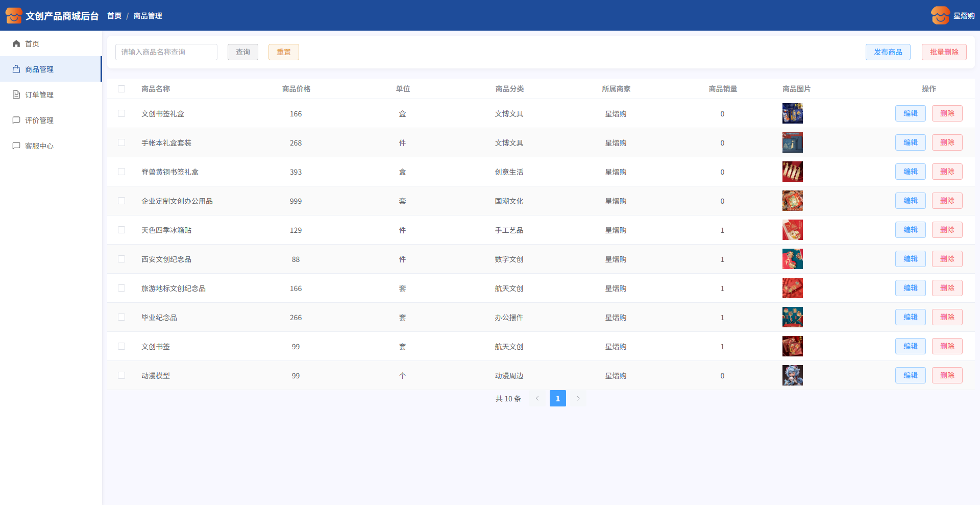Click 编辑 for 脊兽黄铜书签礼盒
The width and height of the screenshot is (980, 505).
(x=910, y=172)
